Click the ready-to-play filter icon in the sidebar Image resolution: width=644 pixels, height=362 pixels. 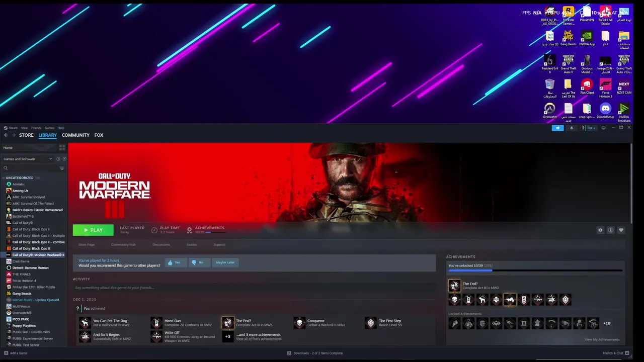point(64,159)
